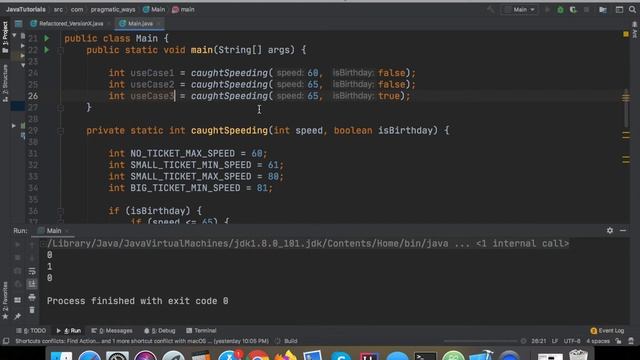Select the Main tab in the Run panel
The width and height of the screenshot is (640, 360).
(53, 231)
